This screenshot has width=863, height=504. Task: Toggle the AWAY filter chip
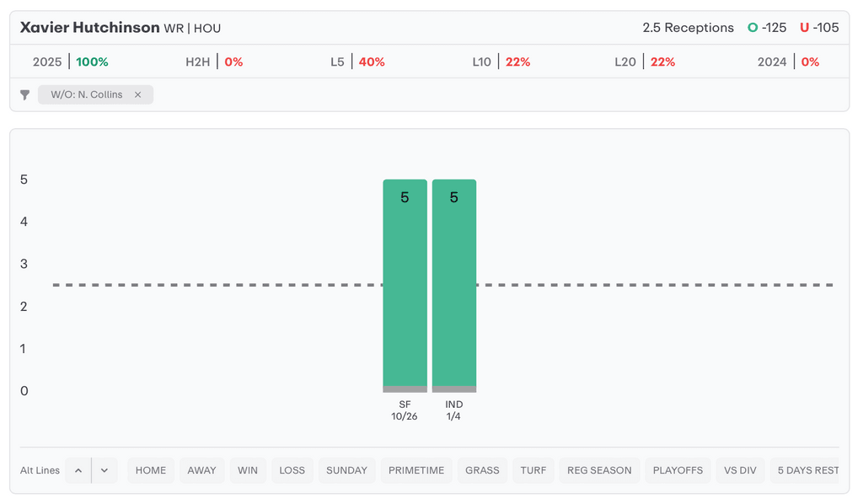(201, 470)
